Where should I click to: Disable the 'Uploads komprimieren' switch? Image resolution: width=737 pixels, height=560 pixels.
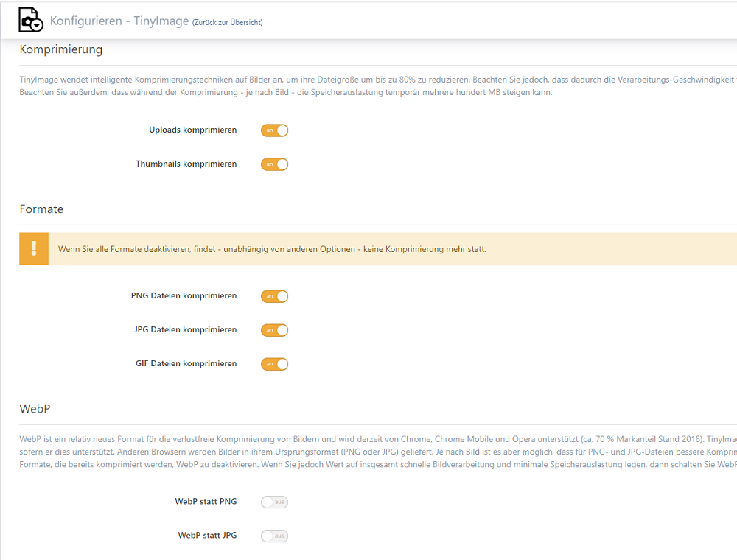274,130
